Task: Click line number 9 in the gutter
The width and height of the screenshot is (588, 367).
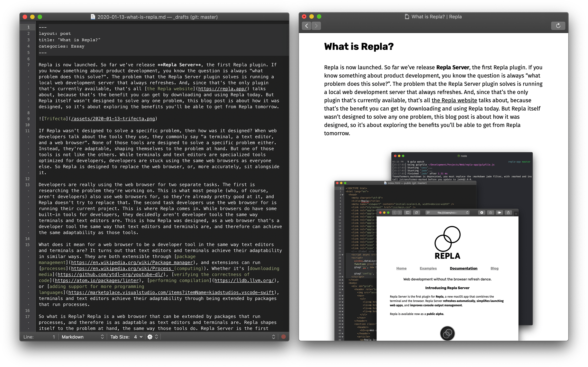Action: (x=28, y=119)
